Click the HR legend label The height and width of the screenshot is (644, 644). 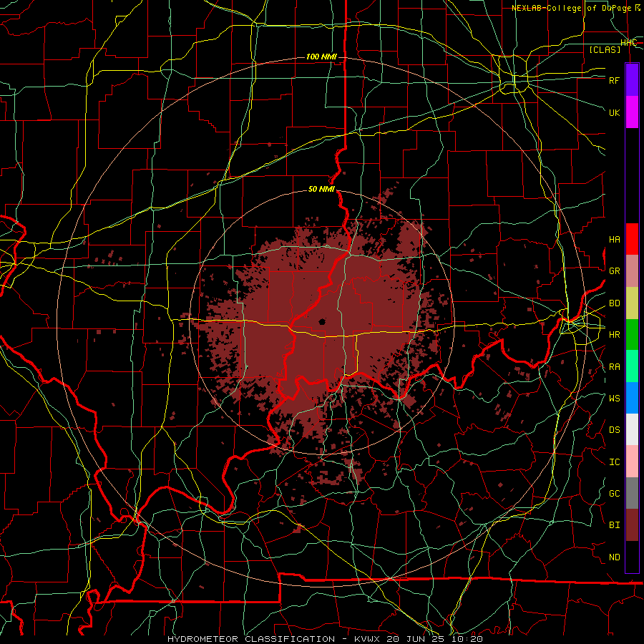[615, 335]
